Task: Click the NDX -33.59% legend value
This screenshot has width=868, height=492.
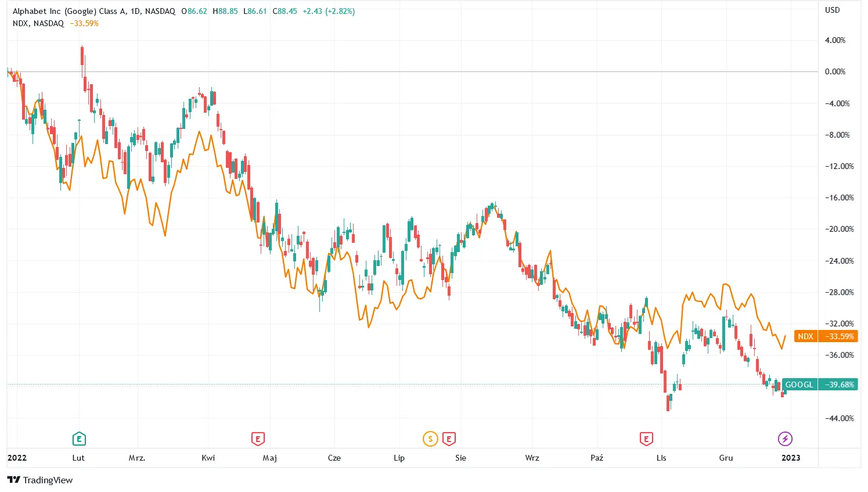Action: point(84,23)
